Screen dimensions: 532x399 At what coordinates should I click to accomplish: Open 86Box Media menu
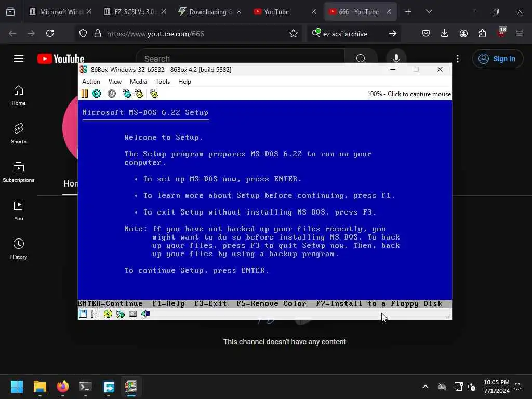pos(138,82)
